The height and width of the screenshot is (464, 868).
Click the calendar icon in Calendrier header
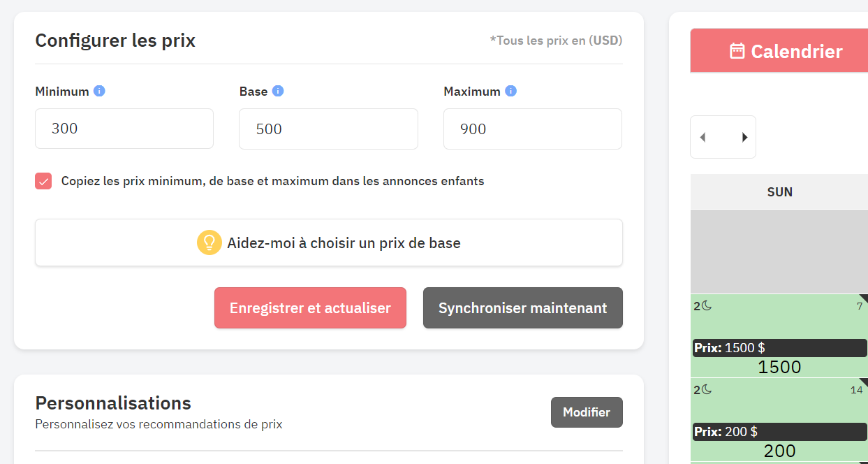(737, 51)
